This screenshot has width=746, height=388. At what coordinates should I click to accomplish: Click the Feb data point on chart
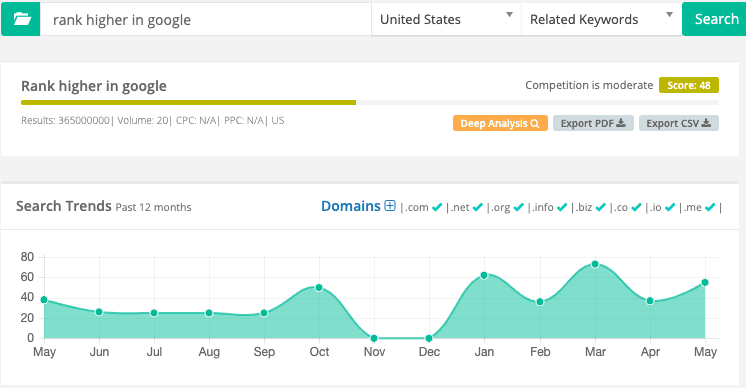540,302
